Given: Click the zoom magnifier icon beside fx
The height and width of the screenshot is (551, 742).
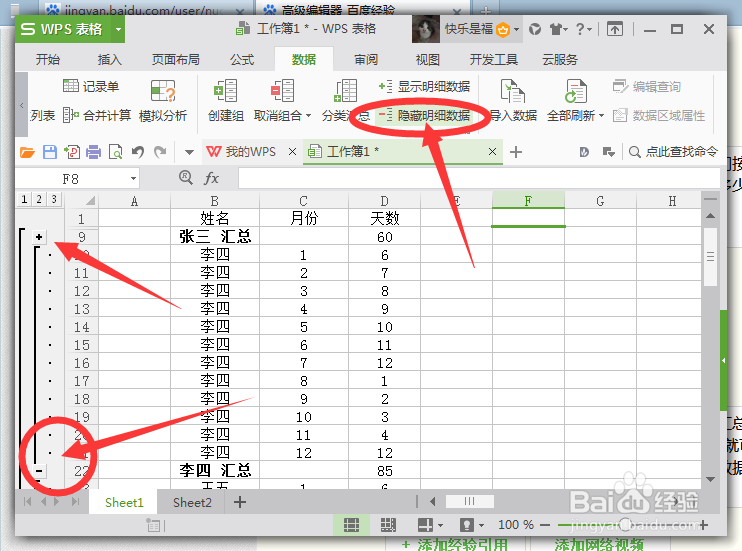Looking at the screenshot, I should (x=186, y=178).
